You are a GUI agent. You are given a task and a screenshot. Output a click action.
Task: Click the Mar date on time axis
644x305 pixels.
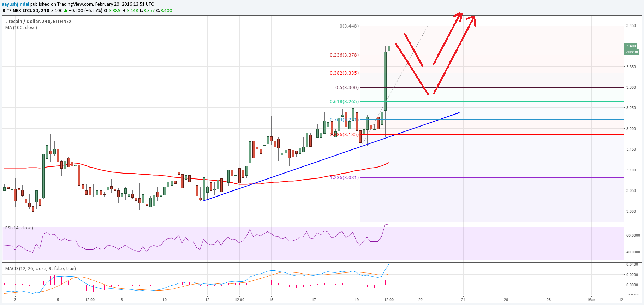point(591,300)
